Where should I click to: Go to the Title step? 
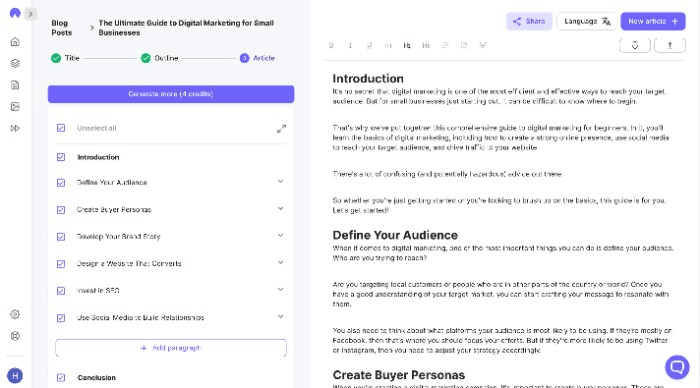click(x=65, y=58)
